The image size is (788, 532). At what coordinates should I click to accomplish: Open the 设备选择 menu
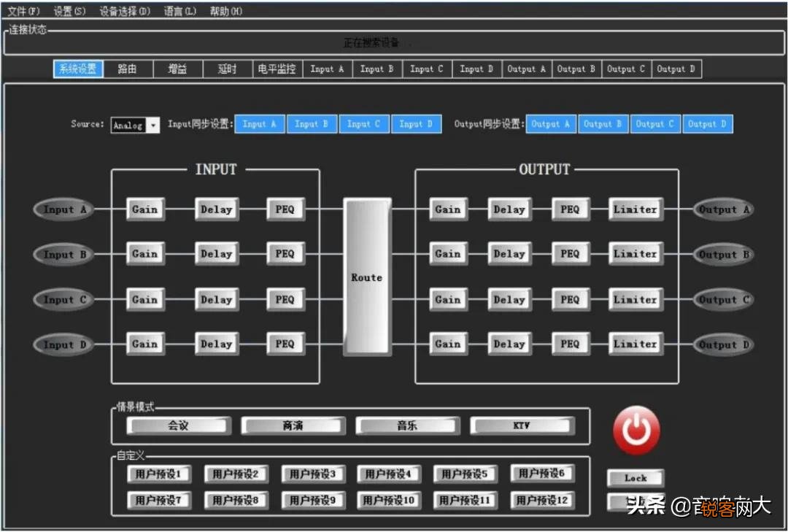(x=125, y=12)
